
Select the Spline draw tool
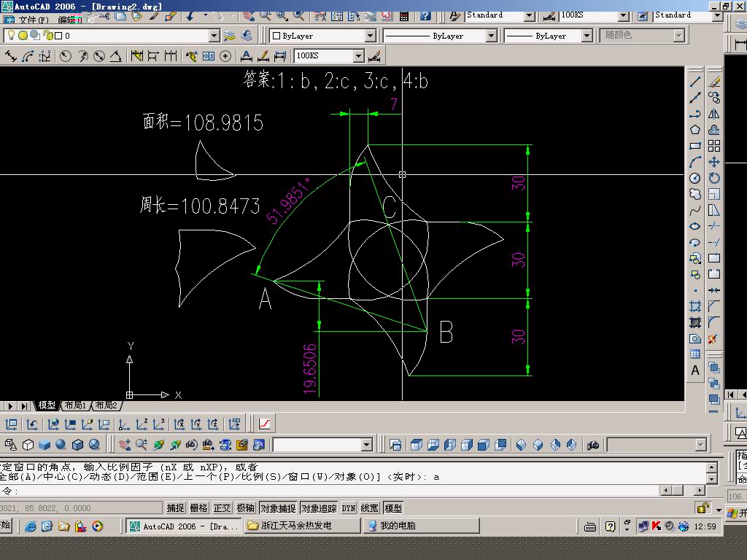pos(695,211)
